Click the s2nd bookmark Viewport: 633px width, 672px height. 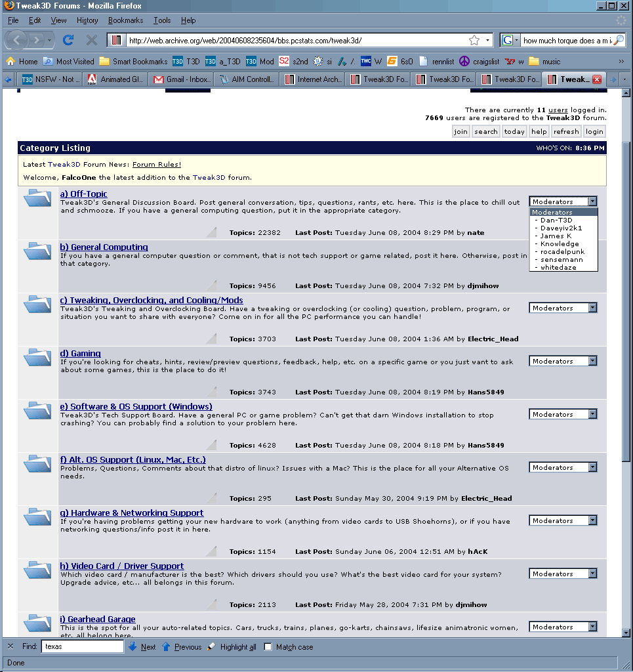[293, 61]
